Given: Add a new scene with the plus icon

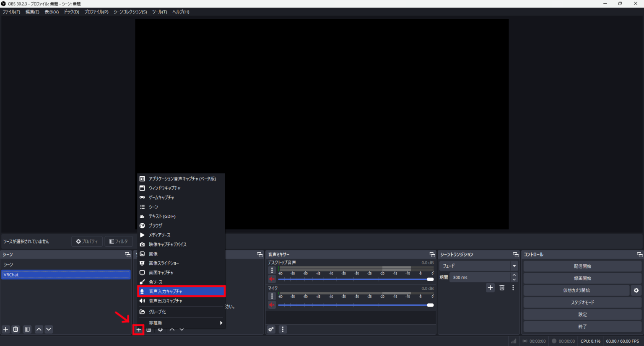Looking at the screenshot, I should click(5, 329).
